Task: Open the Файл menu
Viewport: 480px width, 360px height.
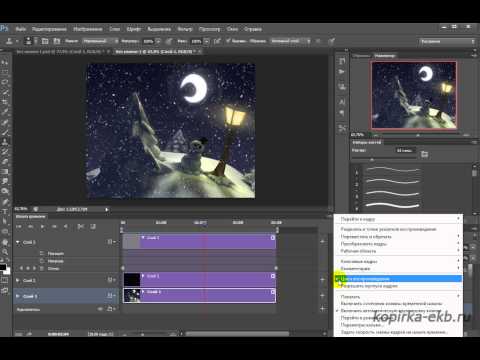Action: 21,29
